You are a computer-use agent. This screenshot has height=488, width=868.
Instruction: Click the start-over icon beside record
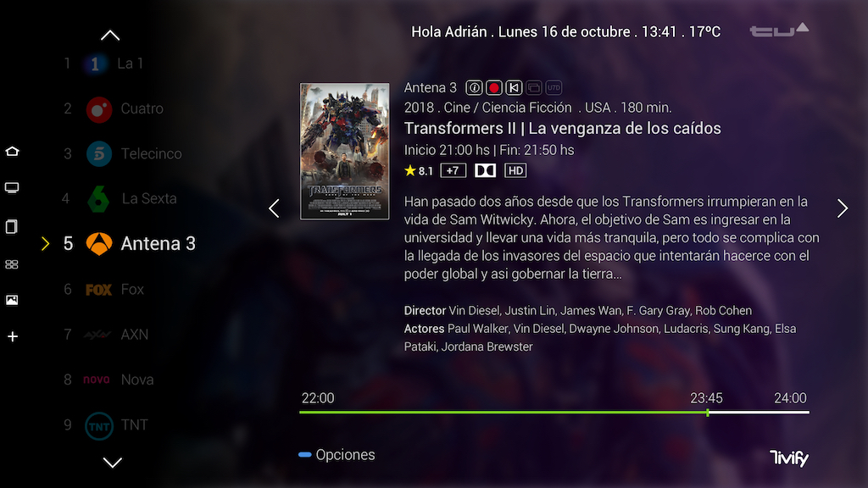pos(514,87)
